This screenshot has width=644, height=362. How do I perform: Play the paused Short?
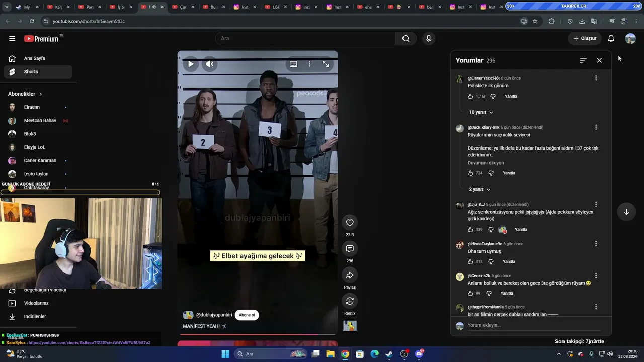click(191, 64)
